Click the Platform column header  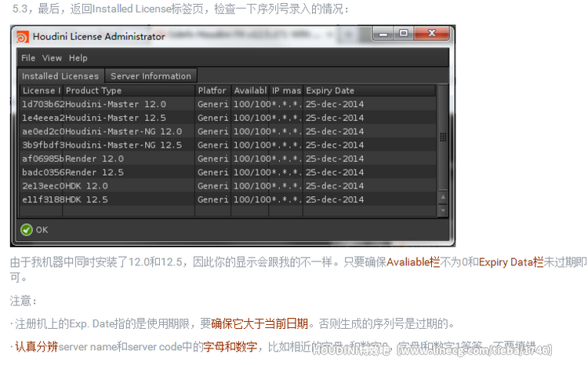212,90
